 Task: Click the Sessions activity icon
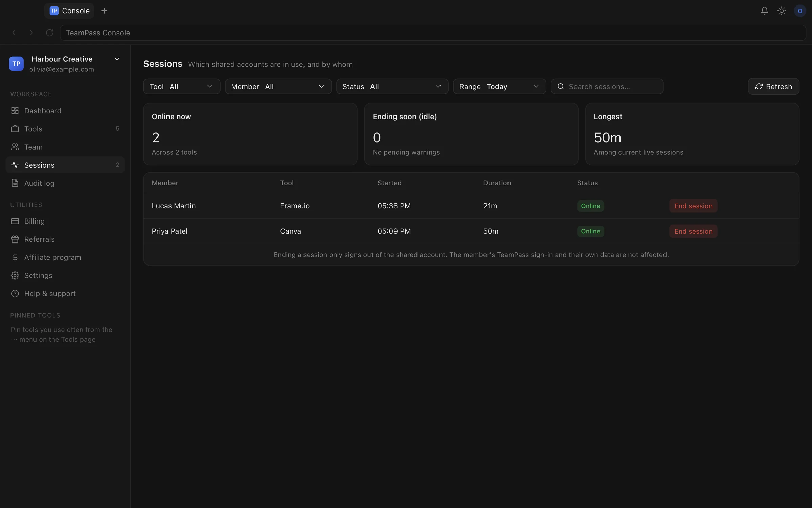(x=15, y=165)
